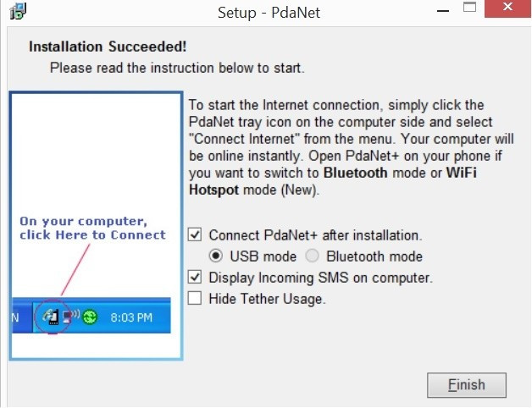Click the green sync tray icon

(90, 317)
